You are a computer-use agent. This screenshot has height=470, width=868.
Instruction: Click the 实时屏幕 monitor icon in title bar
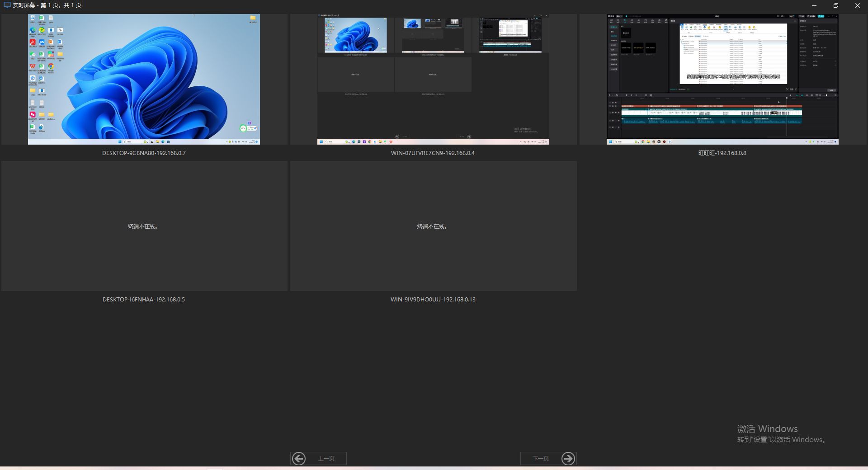(x=7, y=5)
